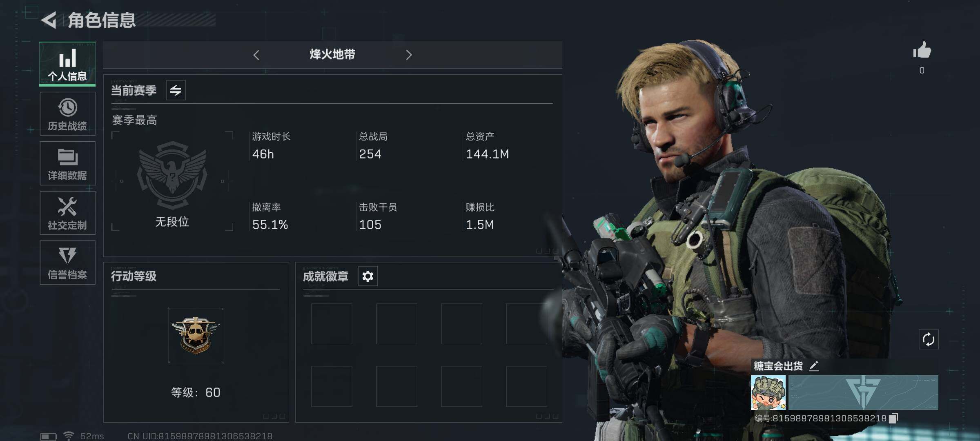
Task: Select the first empty achievement badge slot
Action: tap(332, 324)
